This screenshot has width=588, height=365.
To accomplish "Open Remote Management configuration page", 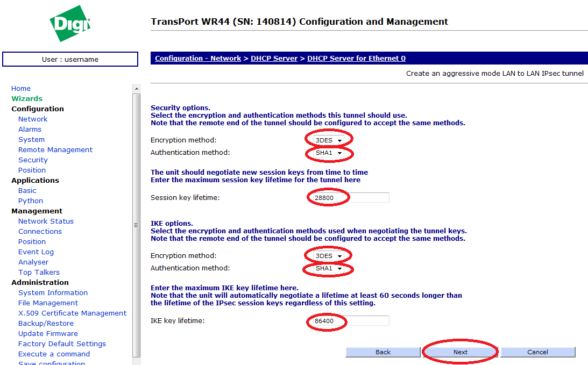I will [x=55, y=150].
